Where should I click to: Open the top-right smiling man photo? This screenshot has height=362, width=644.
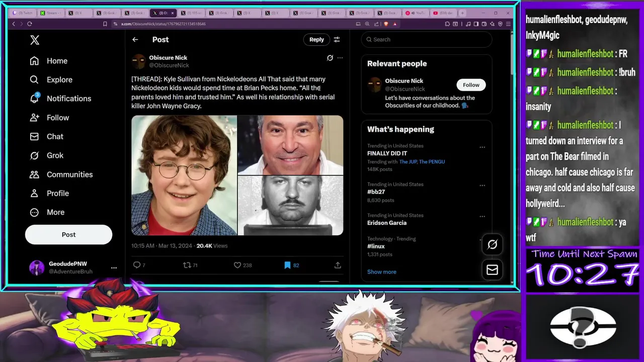(x=291, y=145)
